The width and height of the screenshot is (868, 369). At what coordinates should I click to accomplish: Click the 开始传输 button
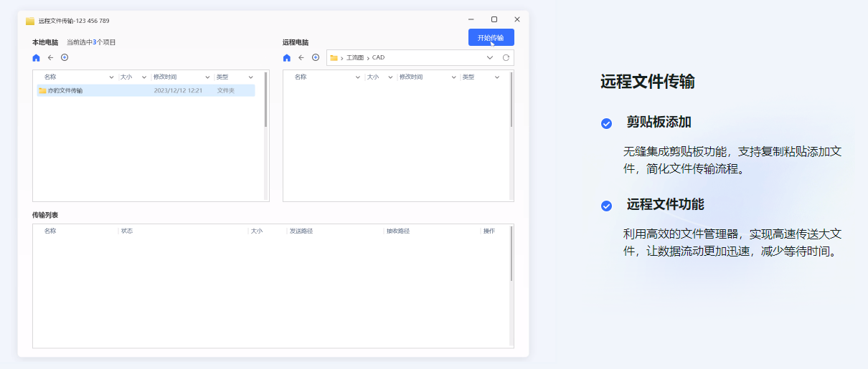coord(491,37)
